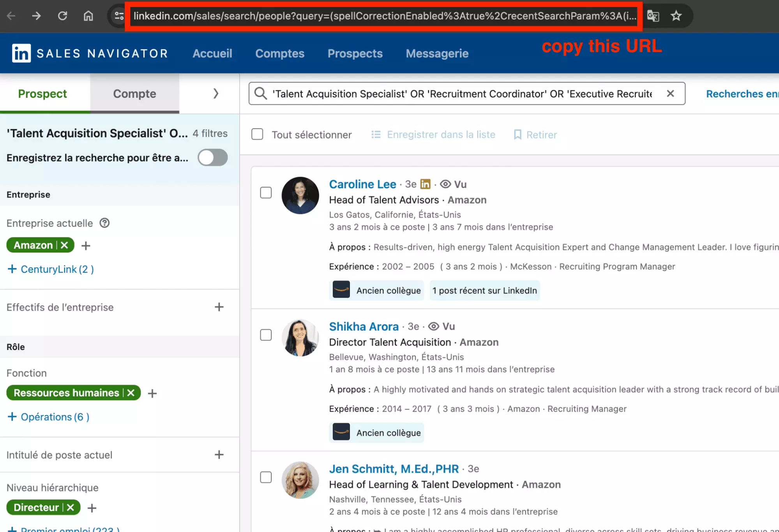This screenshot has width=779, height=532.
Task: Tick Shikha Arora's result checkbox
Action: point(266,335)
